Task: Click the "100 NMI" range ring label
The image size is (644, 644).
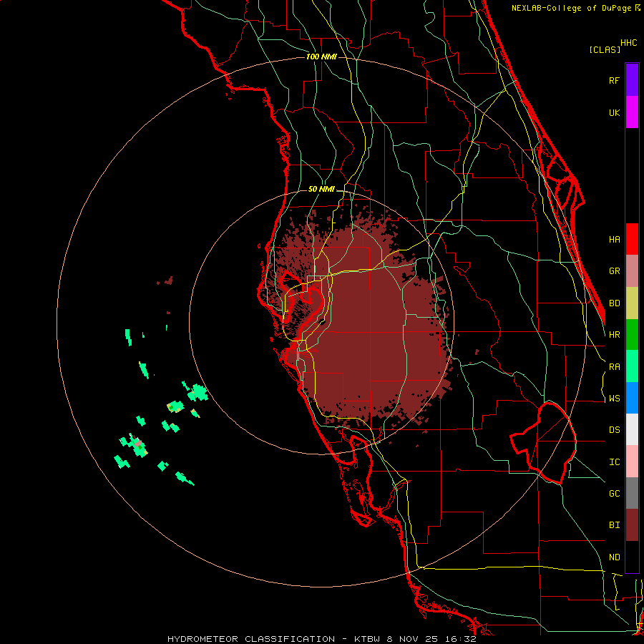Action: coord(321,57)
